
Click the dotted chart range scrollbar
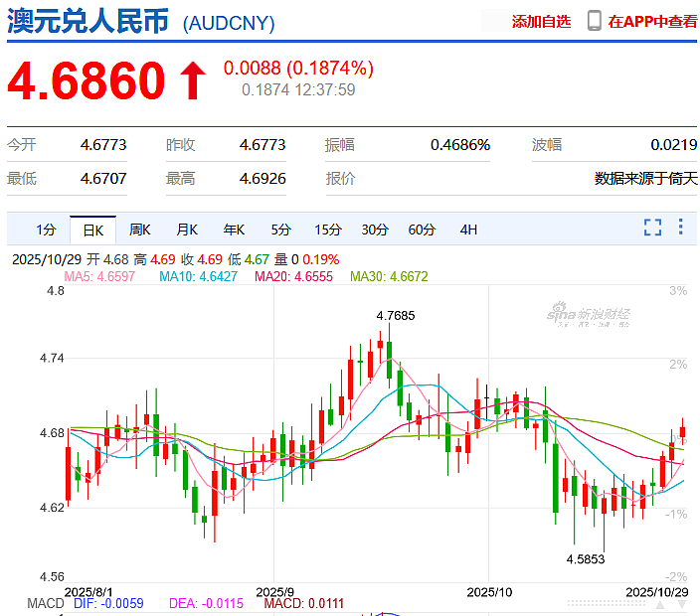[606, 604]
